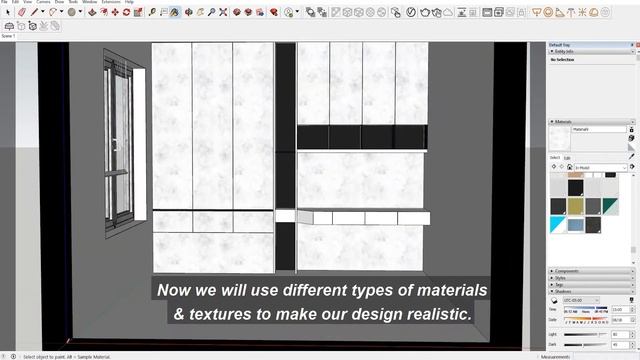Open the Camera menu
The image size is (640, 360).
43,2
